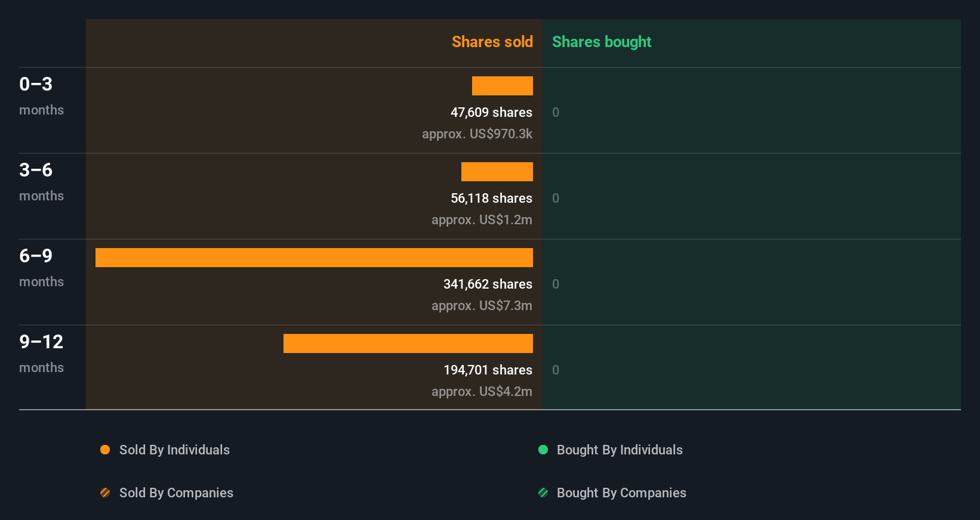980x520 pixels.
Task: Select the 6–9 months sold bar
Action: pyautogui.click(x=314, y=258)
